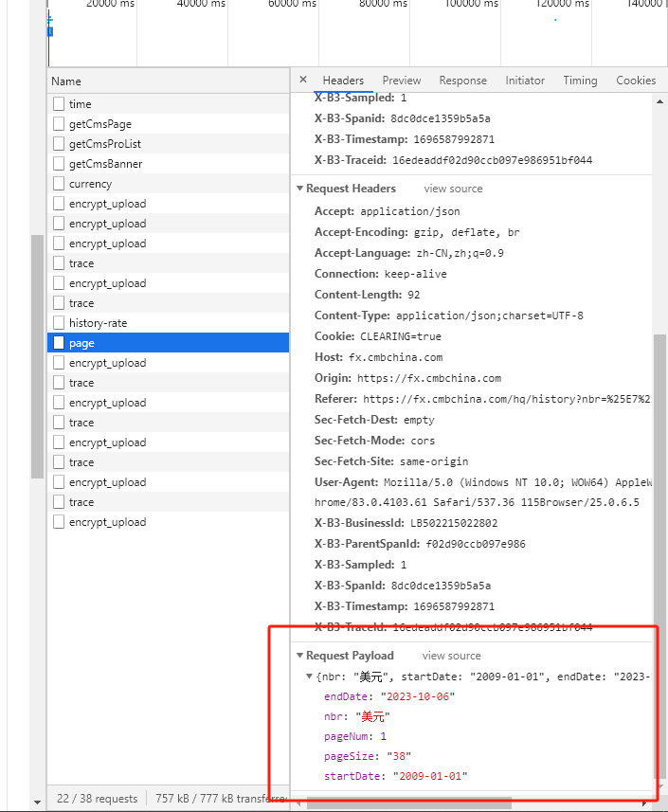Image resolution: width=668 pixels, height=812 pixels.
Task: Click the file icon beside getCmsBanner
Action: 59,164
